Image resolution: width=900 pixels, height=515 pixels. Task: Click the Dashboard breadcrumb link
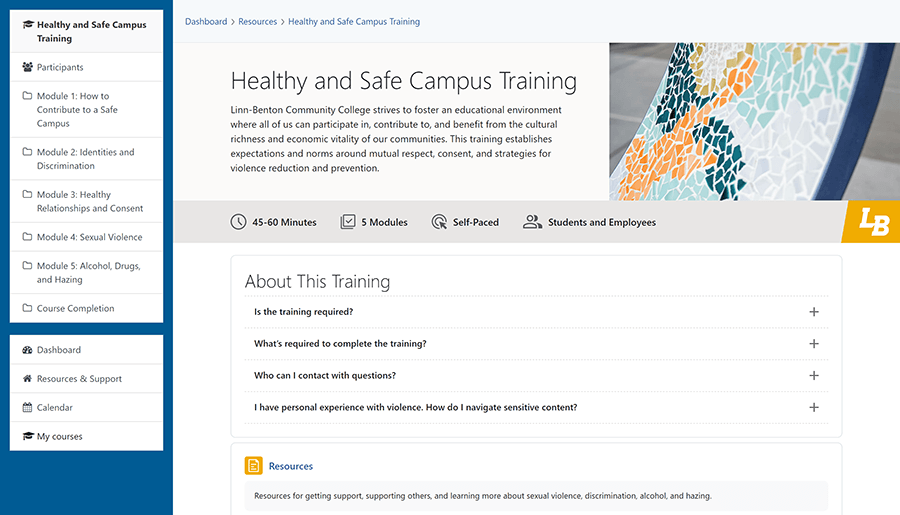pos(206,21)
